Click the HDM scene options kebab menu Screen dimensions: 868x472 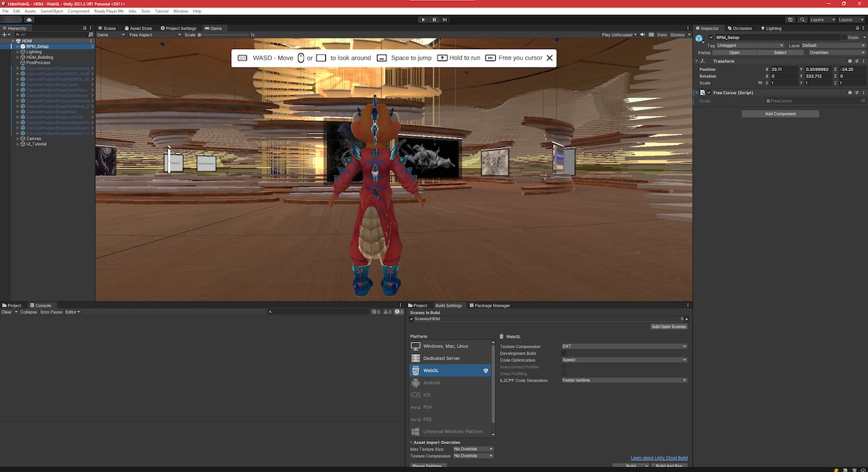point(91,41)
